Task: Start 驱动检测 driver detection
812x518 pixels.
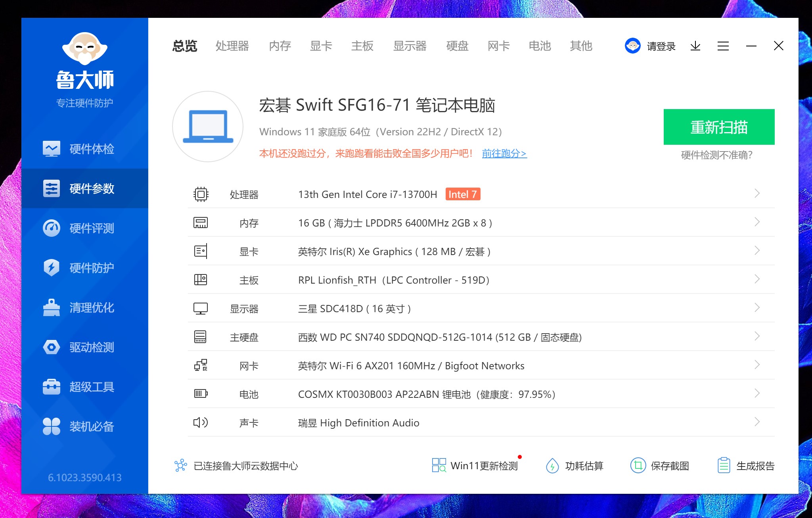Action: [92, 347]
